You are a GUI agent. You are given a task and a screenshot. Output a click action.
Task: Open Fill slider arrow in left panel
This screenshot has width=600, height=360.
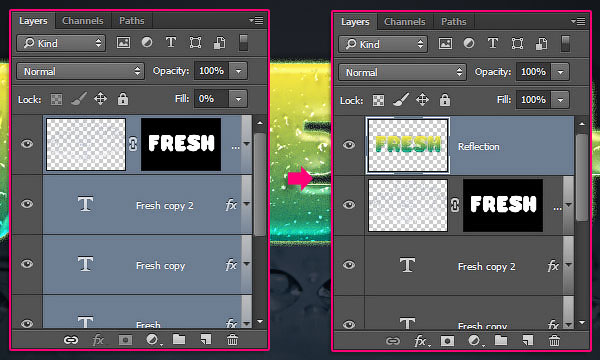(x=238, y=99)
